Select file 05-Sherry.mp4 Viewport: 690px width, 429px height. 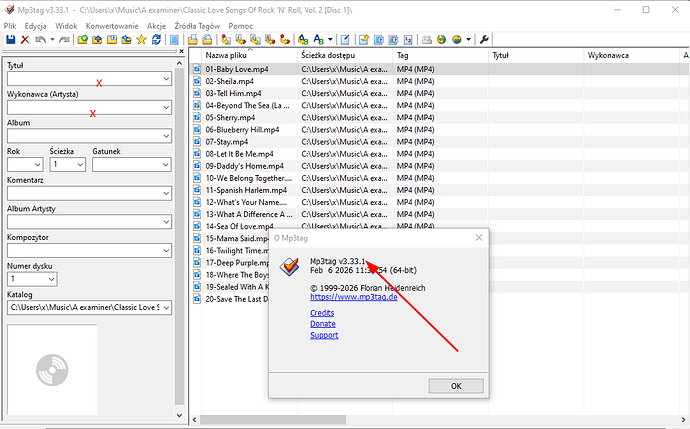pyautogui.click(x=230, y=117)
